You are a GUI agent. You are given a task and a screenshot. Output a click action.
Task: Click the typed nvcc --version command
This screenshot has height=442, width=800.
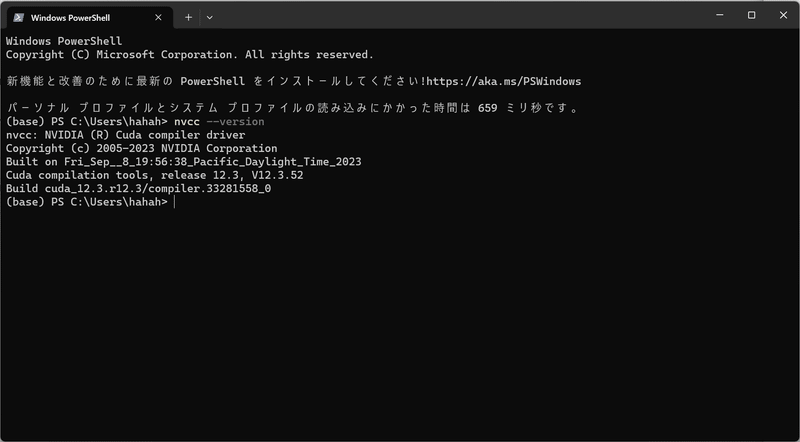pyautogui.click(x=219, y=121)
